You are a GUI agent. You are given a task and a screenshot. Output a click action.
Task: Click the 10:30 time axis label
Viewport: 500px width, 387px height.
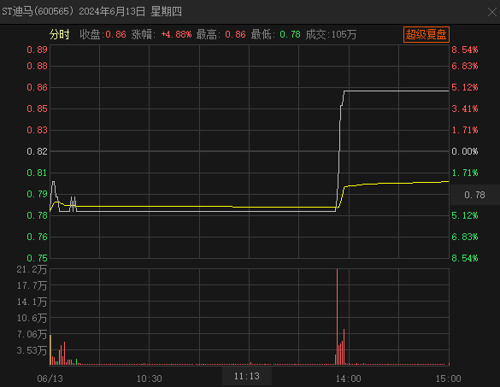tap(149, 379)
